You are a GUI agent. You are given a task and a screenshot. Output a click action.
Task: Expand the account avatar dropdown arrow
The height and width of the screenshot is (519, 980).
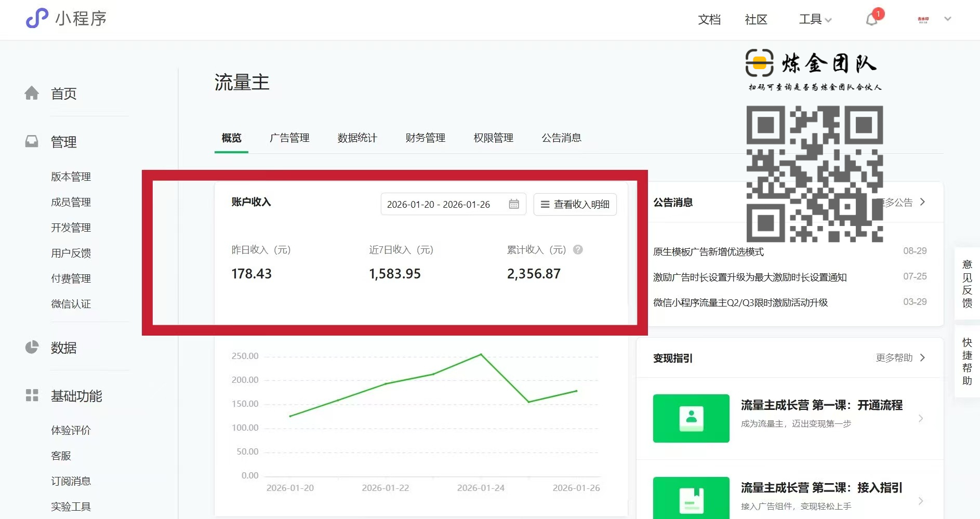947,19
